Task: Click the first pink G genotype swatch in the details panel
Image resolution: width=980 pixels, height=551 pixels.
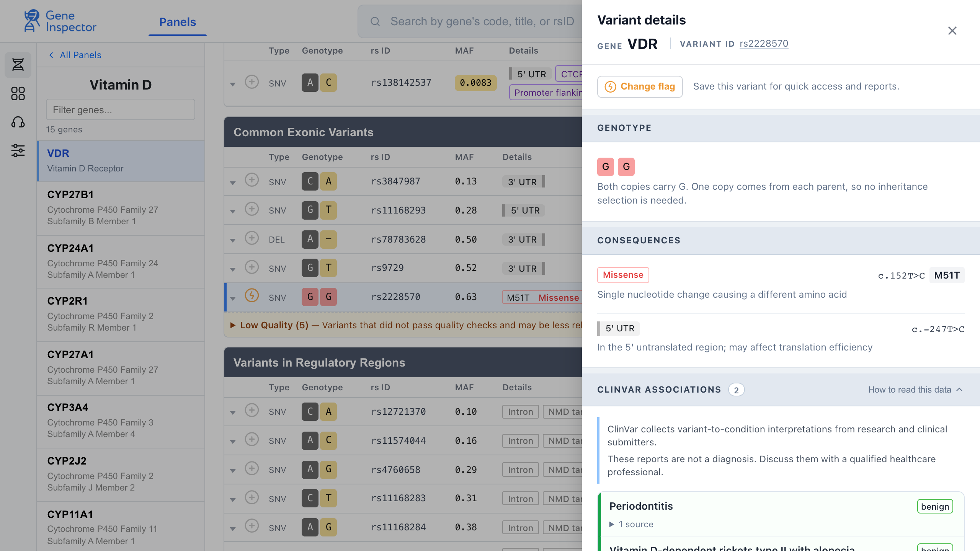Action: [606, 167]
